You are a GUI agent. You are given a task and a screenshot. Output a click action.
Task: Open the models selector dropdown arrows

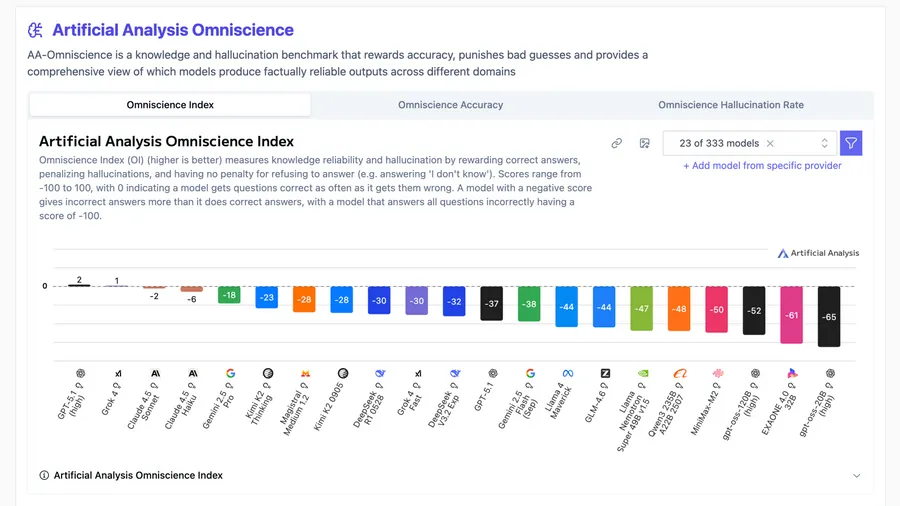[824, 144]
